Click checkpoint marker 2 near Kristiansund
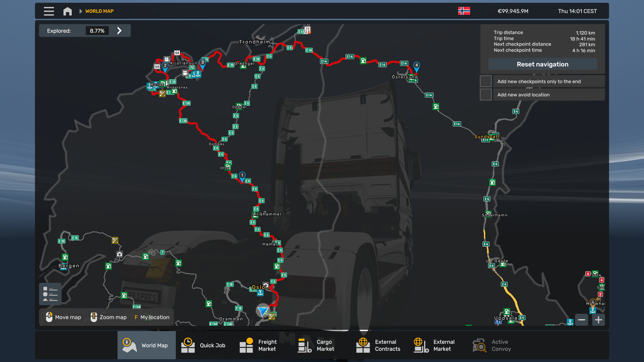 [x=165, y=66]
